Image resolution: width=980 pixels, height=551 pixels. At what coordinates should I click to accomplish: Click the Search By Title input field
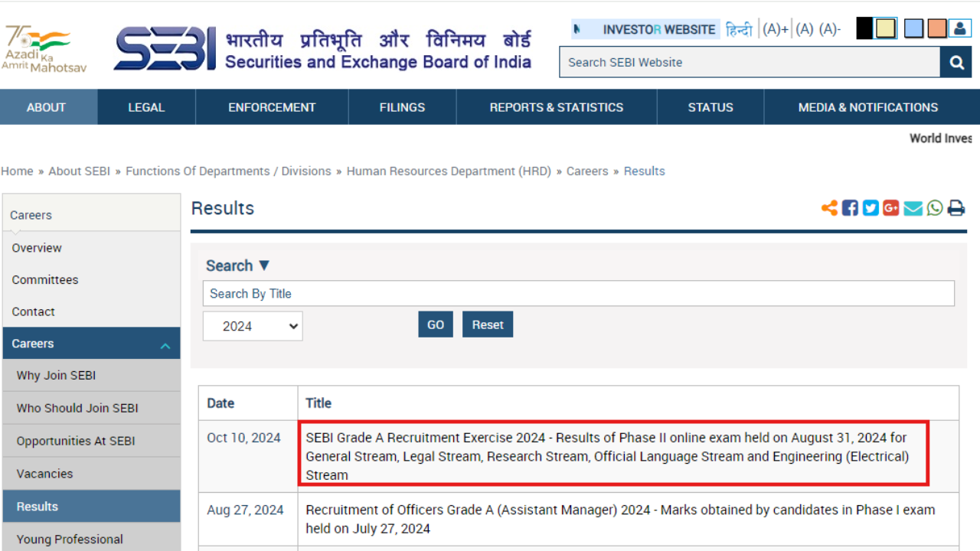(x=578, y=293)
